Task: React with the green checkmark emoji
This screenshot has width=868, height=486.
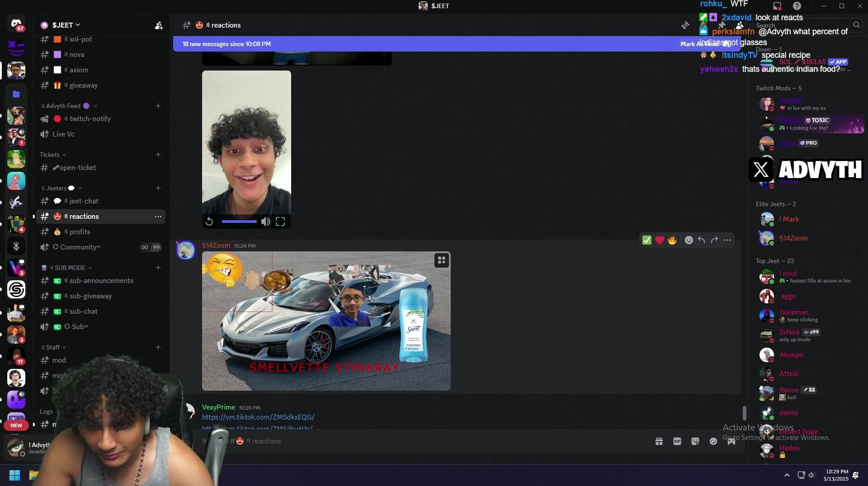Action: coord(647,240)
